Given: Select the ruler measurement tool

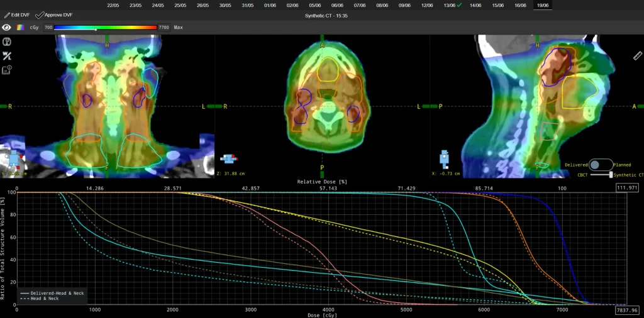Looking at the screenshot, I should coord(637,55).
